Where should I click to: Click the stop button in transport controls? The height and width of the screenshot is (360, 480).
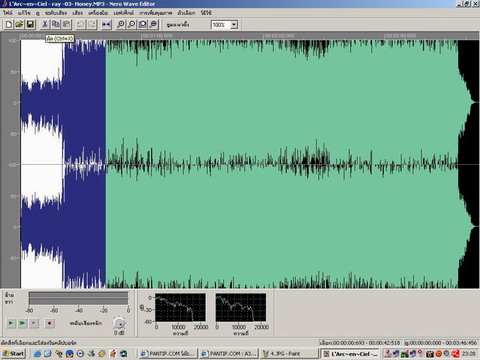coord(34,323)
